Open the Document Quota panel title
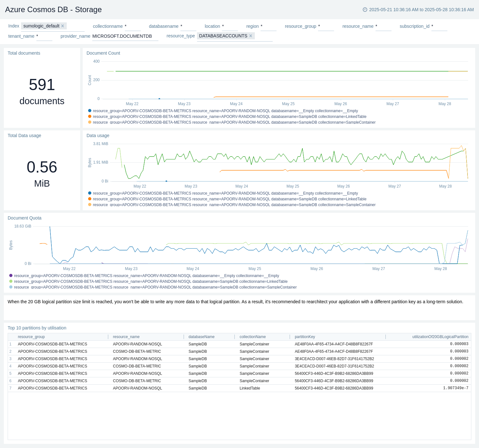Screen dimensions: 479x448 tap(25, 218)
